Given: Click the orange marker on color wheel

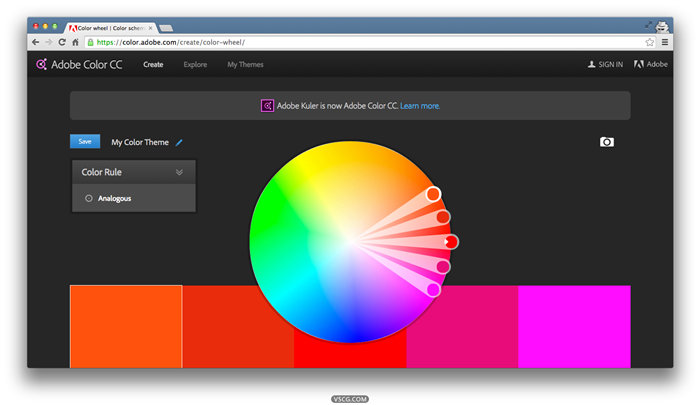Looking at the screenshot, I should pyautogui.click(x=433, y=194).
